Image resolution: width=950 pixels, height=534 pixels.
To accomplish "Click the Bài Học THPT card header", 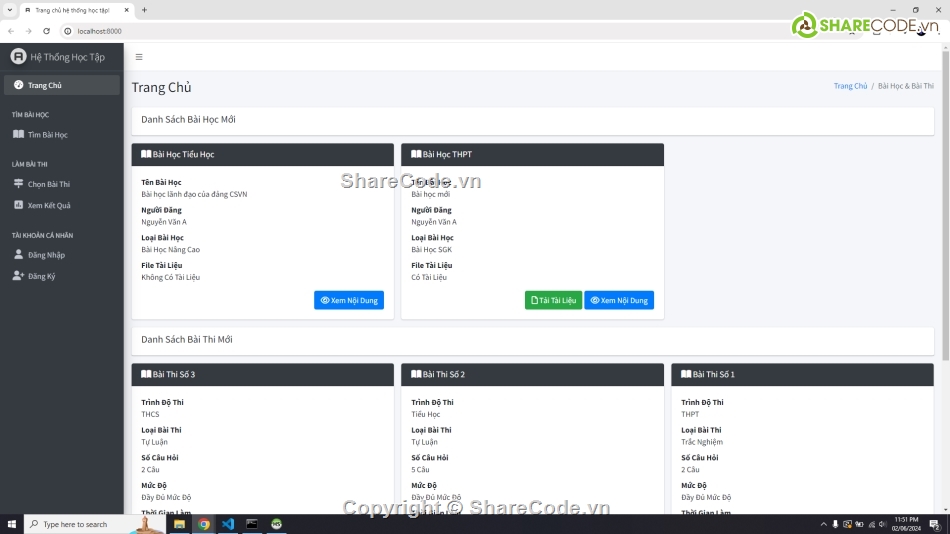I will click(533, 155).
